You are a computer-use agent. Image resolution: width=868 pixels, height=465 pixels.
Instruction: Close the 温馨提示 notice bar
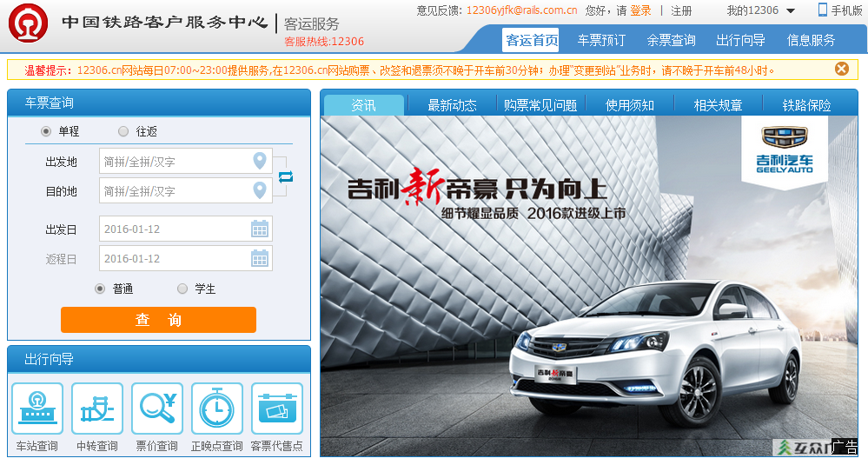(841, 69)
